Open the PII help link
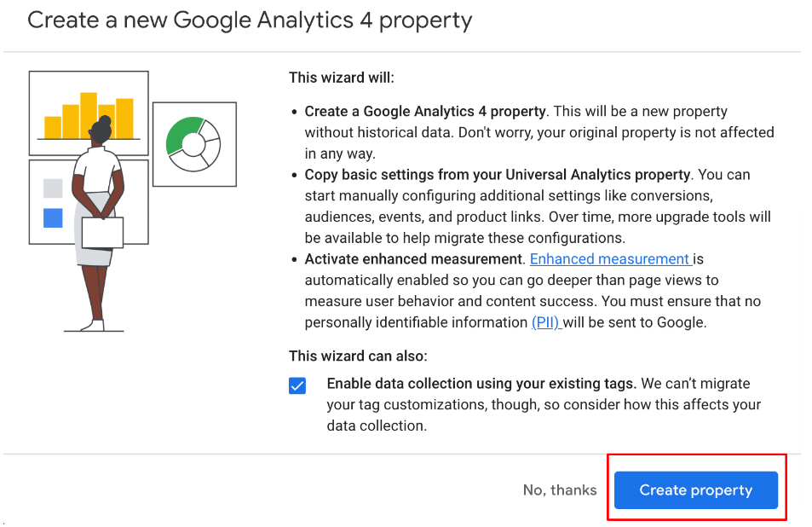 545,322
